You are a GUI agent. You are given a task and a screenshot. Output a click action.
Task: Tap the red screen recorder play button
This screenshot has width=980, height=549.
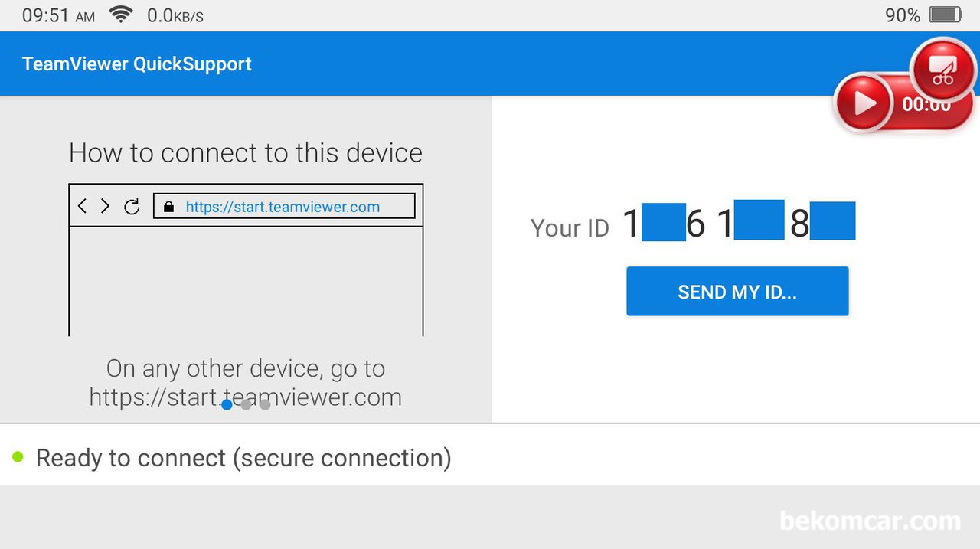[864, 103]
